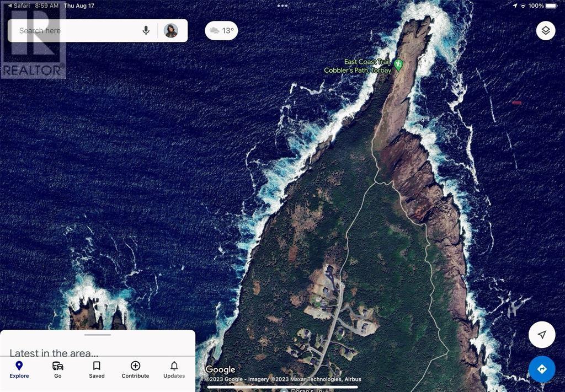The height and width of the screenshot is (392, 565).
Task: Open the Go tab
Action: 58,369
